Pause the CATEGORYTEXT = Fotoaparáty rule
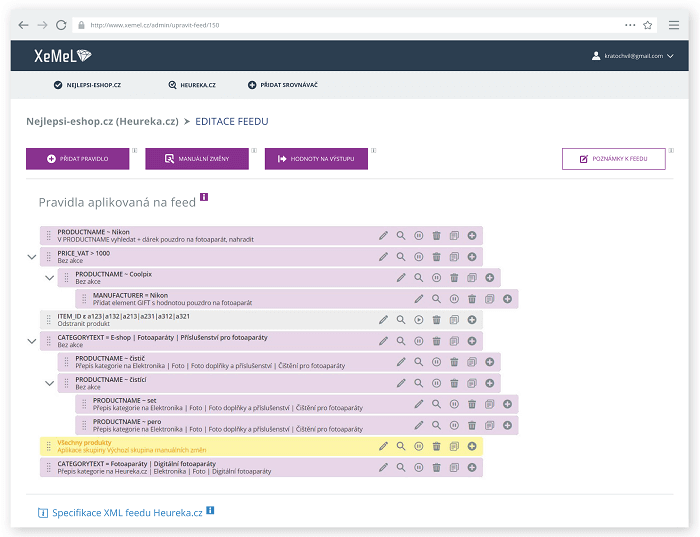 point(418,467)
